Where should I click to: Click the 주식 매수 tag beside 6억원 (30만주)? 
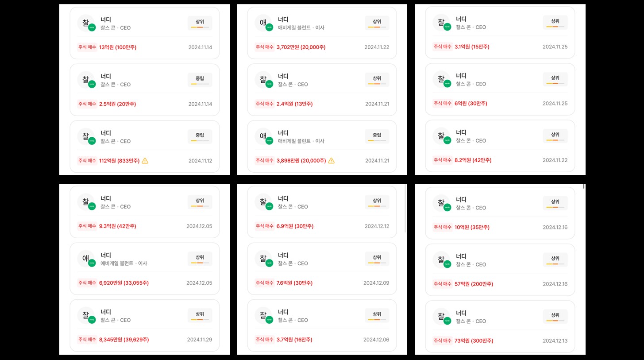coord(443,103)
